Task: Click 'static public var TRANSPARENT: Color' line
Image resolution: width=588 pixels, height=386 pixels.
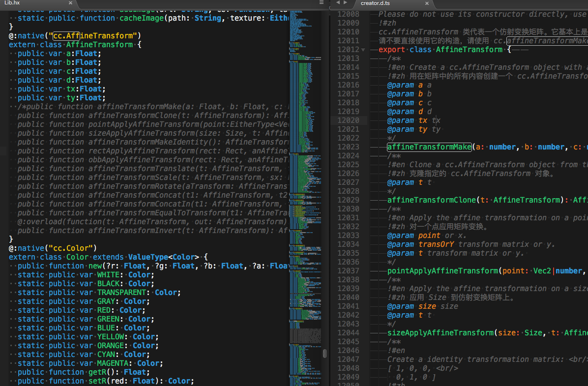Action: point(99,293)
